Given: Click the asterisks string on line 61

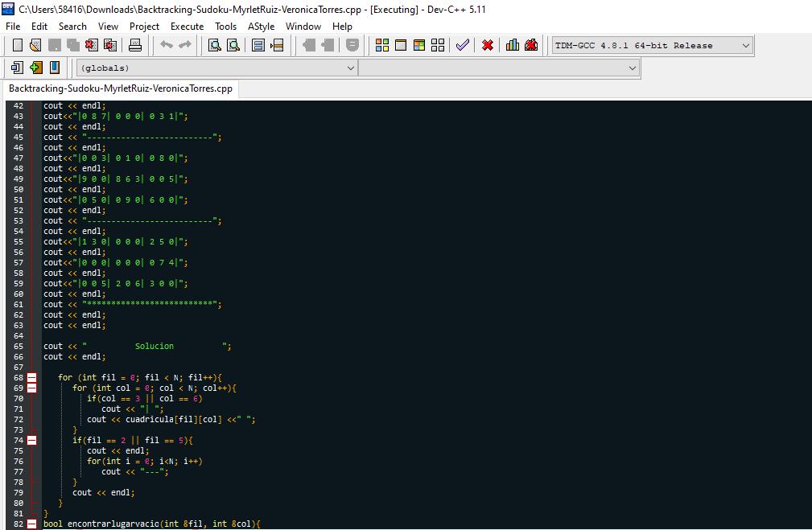Looking at the screenshot, I should pos(150,304).
